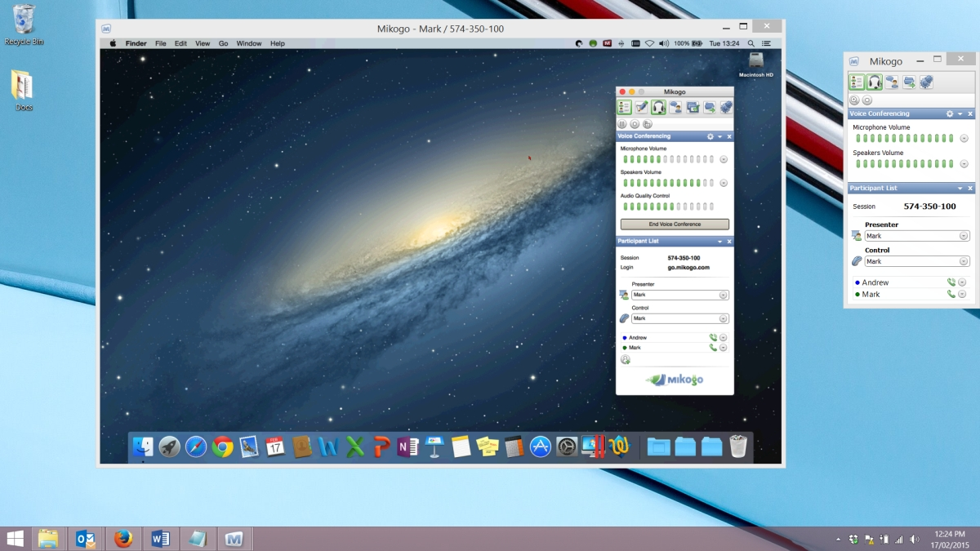Open the Finder menu in the Mac menu bar

click(x=136, y=43)
